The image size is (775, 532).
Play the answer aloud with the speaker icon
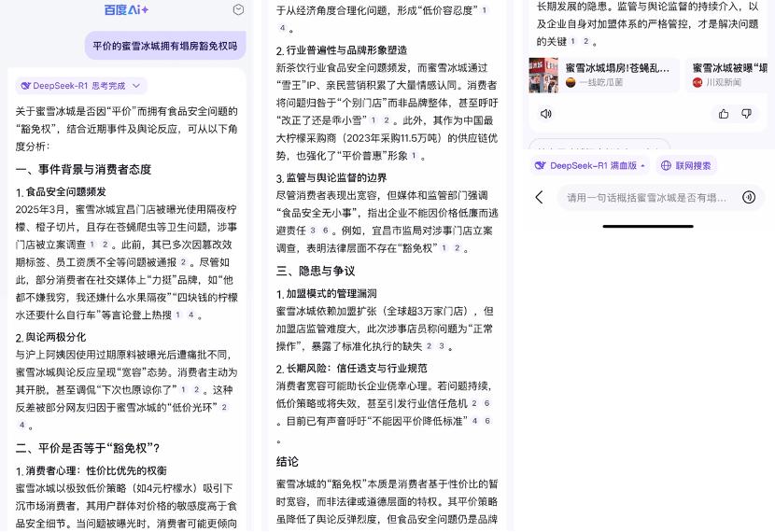coord(545,114)
